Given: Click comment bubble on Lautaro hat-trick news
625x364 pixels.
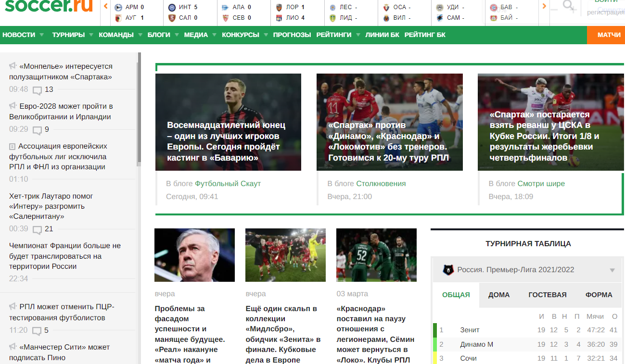Looking at the screenshot, I should (38, 229).
